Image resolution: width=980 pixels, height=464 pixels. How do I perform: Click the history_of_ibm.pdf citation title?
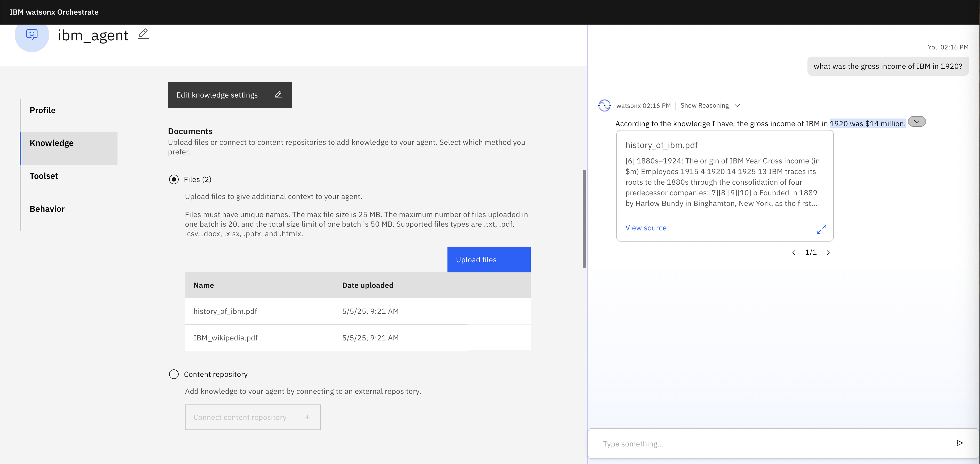[661, 145]
